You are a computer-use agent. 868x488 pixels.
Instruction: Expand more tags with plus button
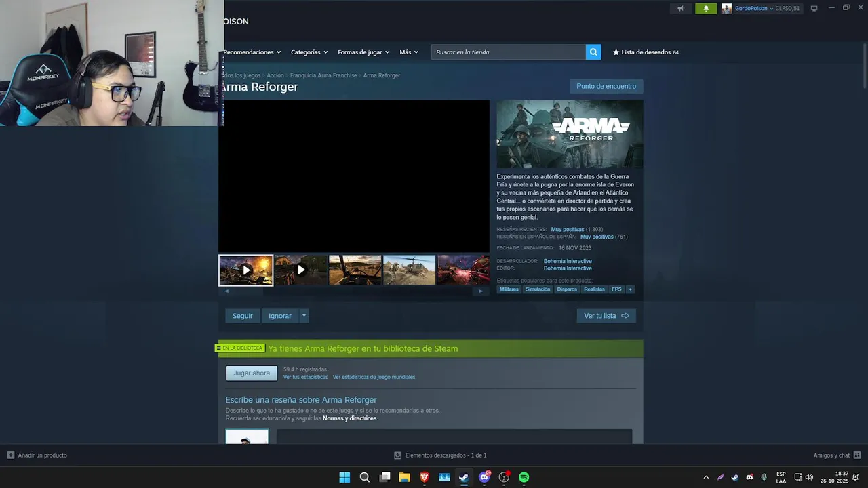point(630,289)
